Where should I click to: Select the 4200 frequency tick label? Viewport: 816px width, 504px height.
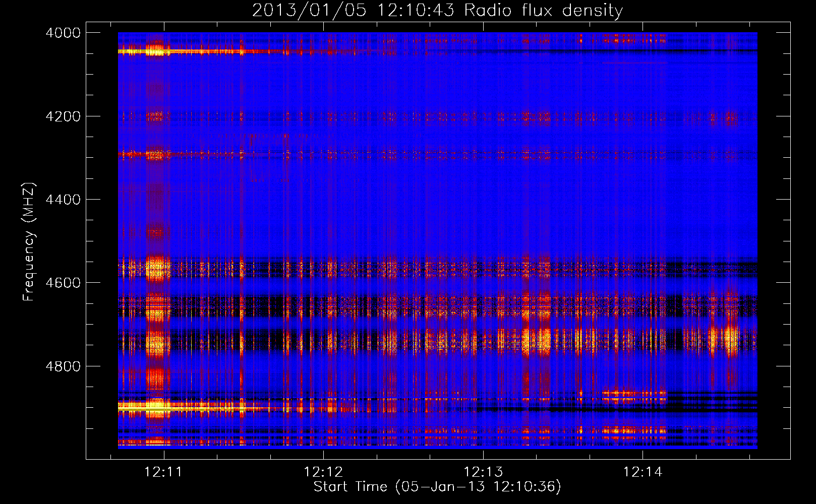[63, 116]
